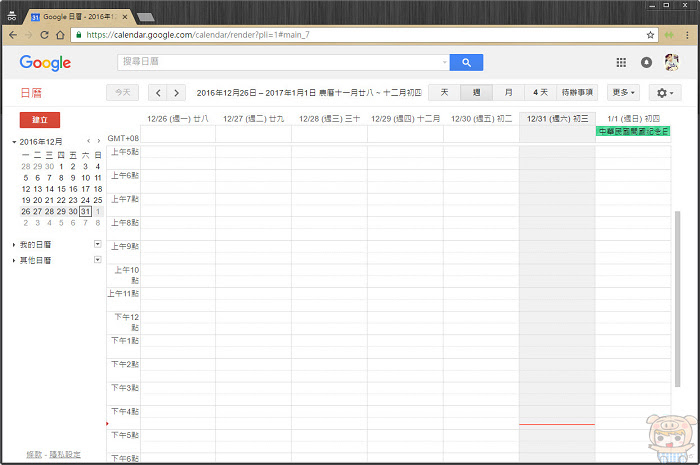Open the Google account avatar
The height and width of the screenshot is (465, 700).
[x=672, y=62]
